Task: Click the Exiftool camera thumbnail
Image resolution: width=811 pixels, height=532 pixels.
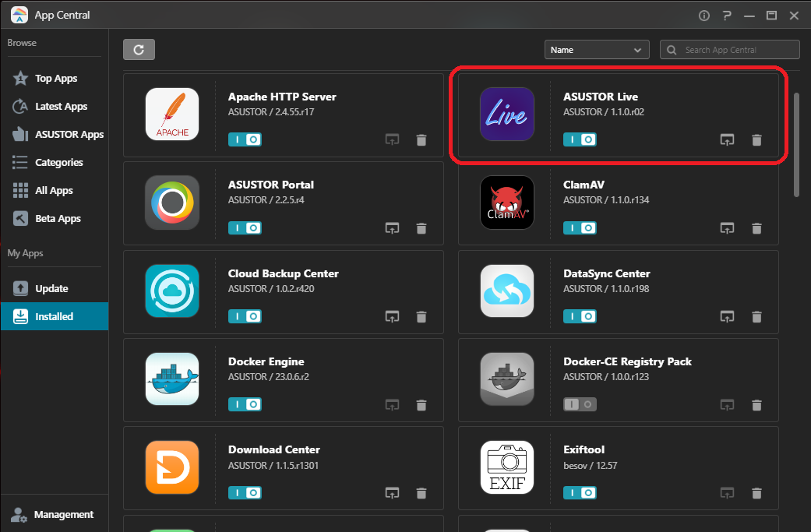Action: (x=507, y=467)
